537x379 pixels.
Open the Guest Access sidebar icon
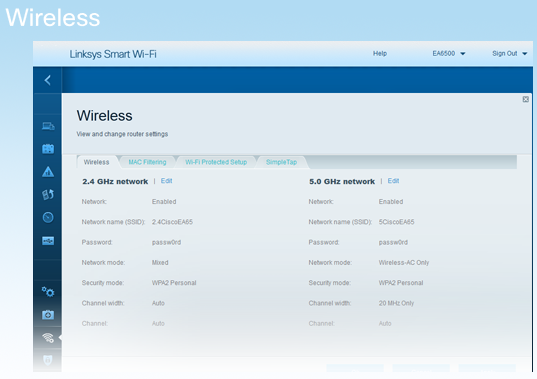coord(48,149)
